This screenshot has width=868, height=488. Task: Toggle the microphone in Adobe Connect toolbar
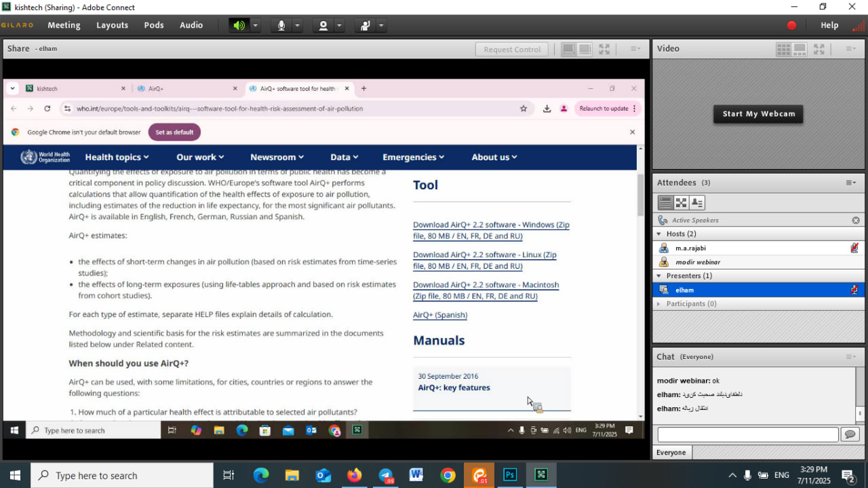[281, 25]
